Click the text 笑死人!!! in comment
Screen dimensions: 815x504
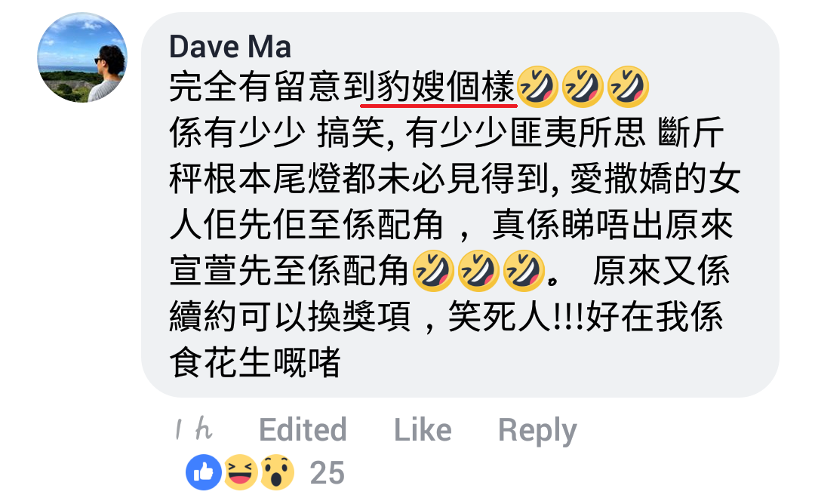(517, 316)
